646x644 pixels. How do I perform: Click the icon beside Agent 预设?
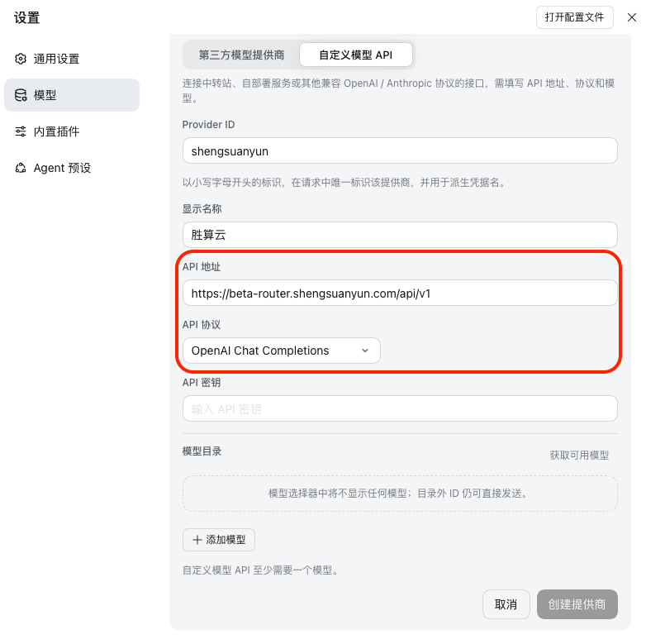pos(21,168)
